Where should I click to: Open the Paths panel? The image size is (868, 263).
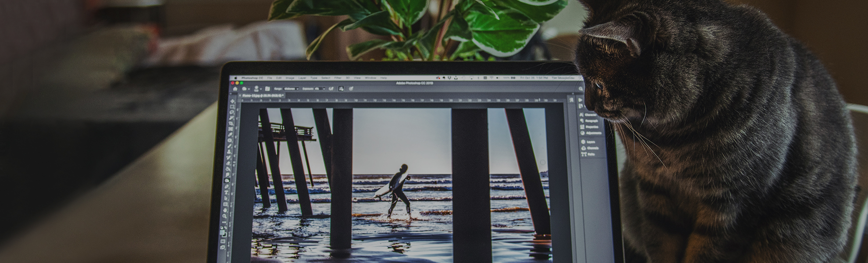588,154
